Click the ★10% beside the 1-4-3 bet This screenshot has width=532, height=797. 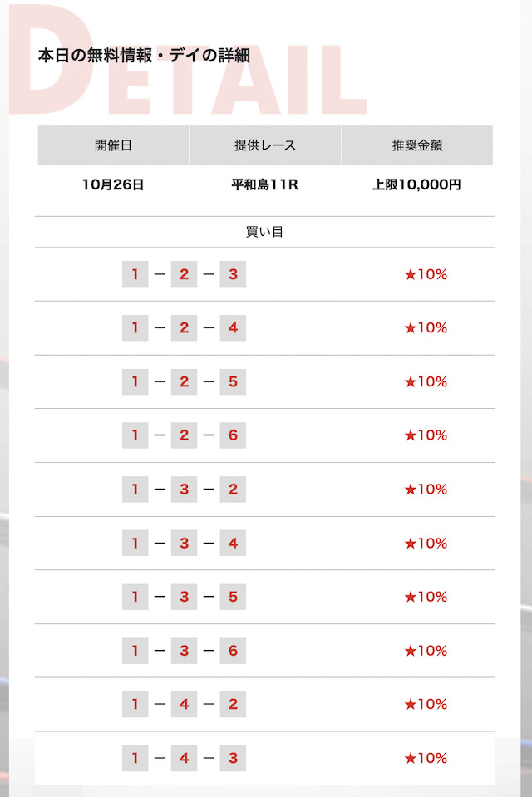coord(426,758)
